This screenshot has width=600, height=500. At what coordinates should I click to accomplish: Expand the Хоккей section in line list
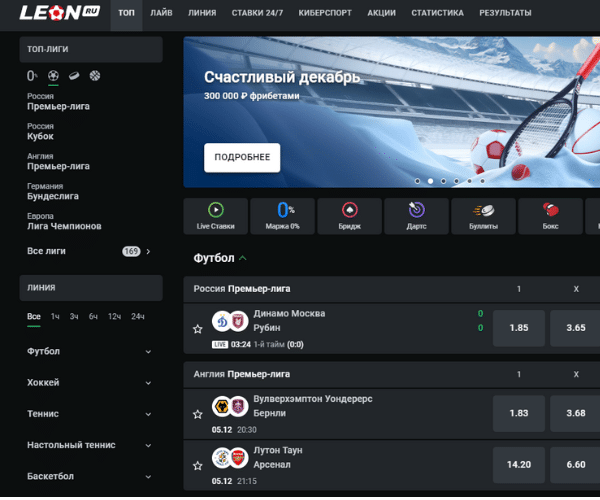89,383
